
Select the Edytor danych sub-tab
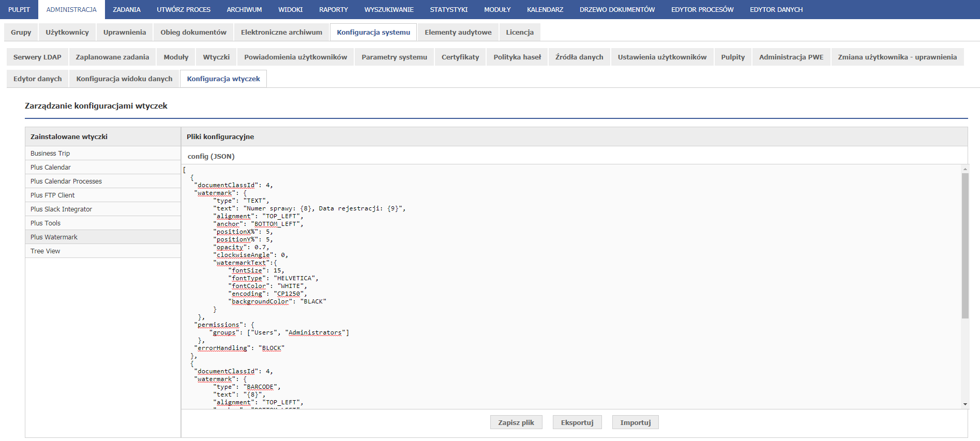click(x=38, y=79)
